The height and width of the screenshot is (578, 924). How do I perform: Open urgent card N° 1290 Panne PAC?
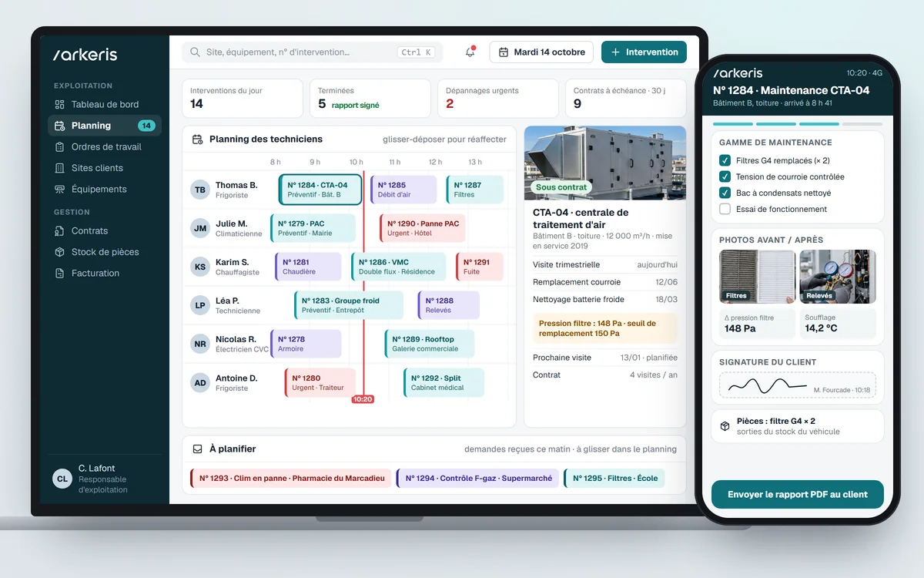422,228
